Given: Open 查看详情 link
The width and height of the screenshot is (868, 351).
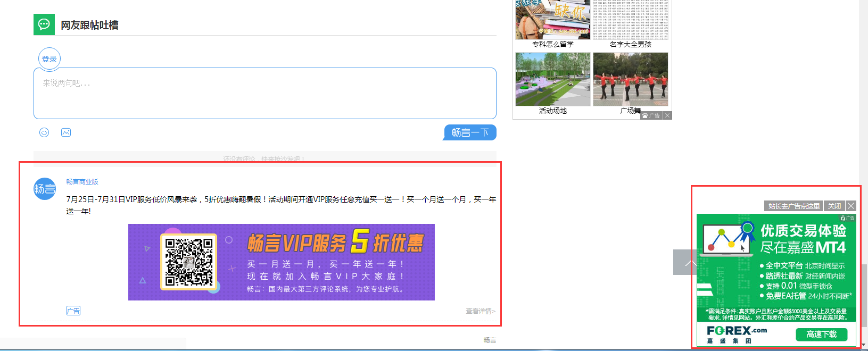Looking at the screenshot, I should tap(481, 311).
